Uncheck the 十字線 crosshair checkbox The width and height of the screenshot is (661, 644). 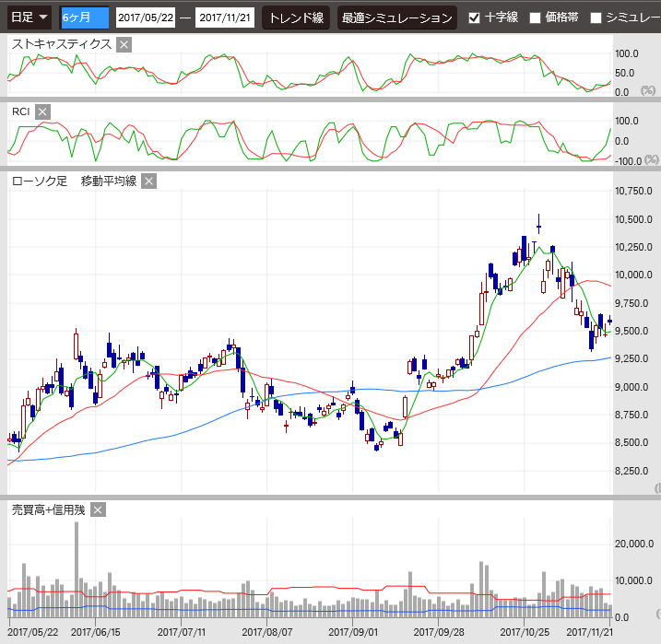(474, 18)
